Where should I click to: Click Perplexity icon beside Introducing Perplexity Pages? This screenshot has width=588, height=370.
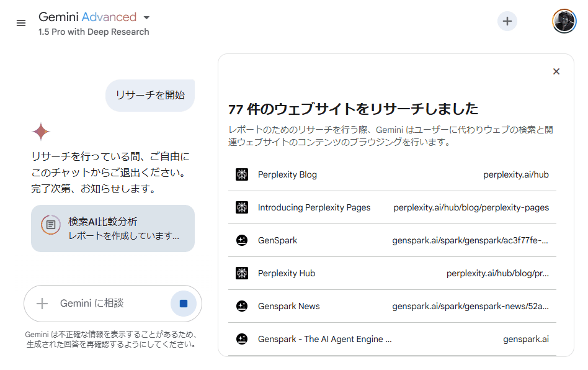coord(242,207)
